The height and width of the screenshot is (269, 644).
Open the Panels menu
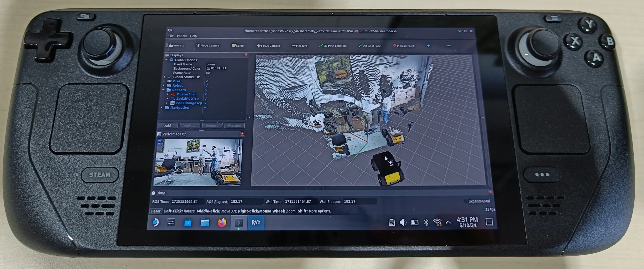pyautogui.click(x=182, y=36)
